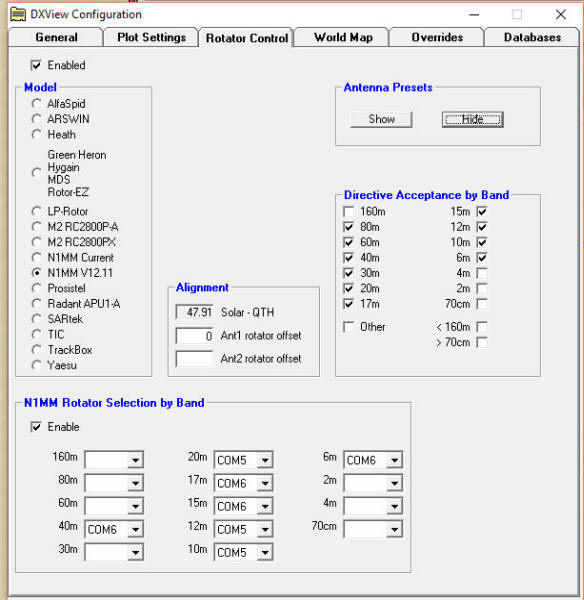The height and width of the screenshot is (600, 584).
Task: Go to the World Map tab
Action: 343,38
